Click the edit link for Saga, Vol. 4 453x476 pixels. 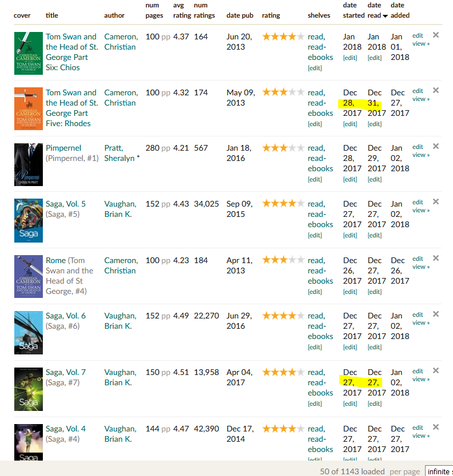418,427
